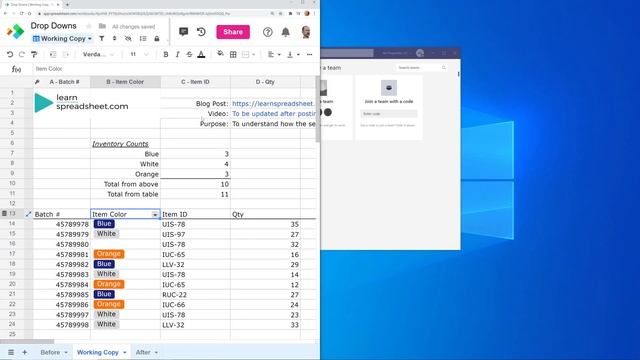The height and width of the screenshot is (360, 640).
Task: Click the expand row icon on row 13
Action: click(28, 214)
